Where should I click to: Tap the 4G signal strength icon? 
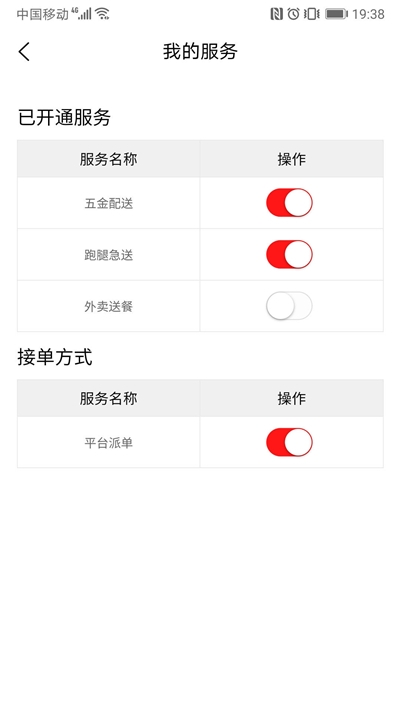tap(81, 14)
